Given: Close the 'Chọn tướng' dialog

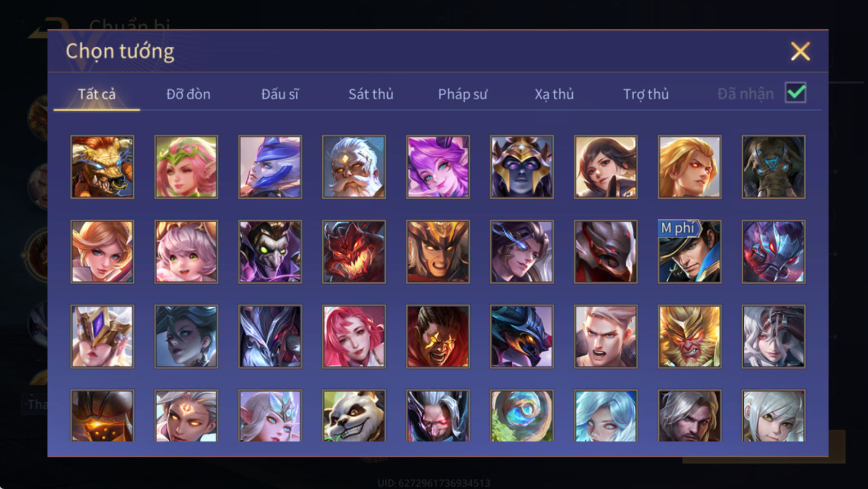Looking at the screenshot, I should [x=800, y=51].
